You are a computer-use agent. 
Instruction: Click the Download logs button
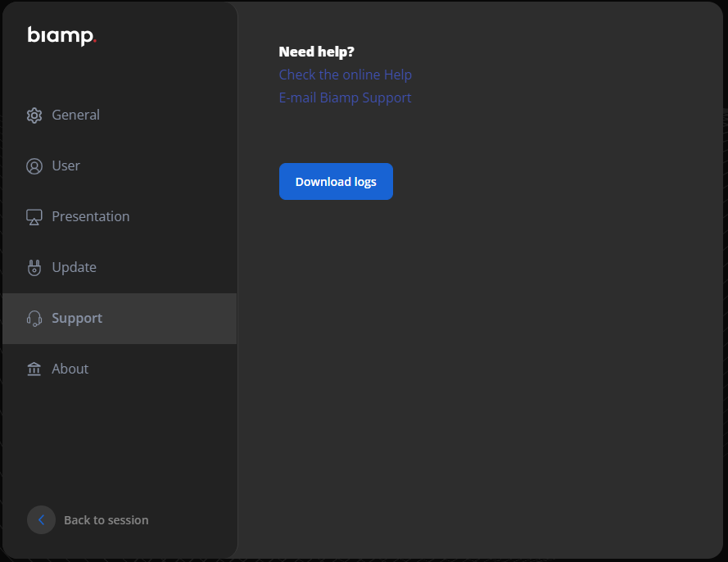coord(336,181)
